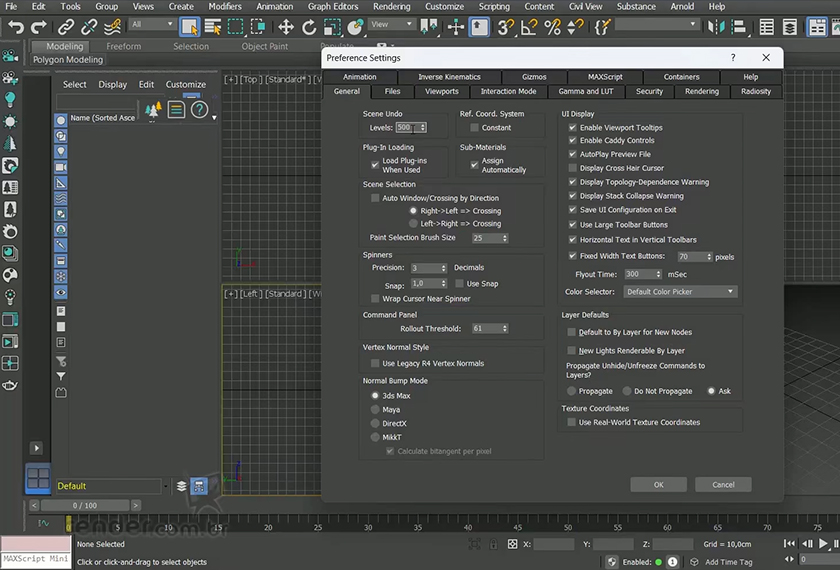Expand the View coordinate system dropdown
The height and width of the screenshot is (570, 840).
click(x=392, y=25)
